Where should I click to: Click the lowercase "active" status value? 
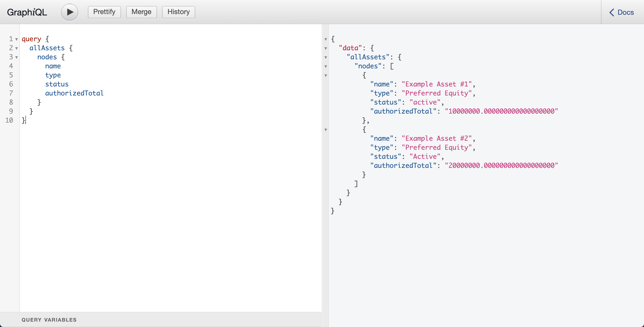pos(425,102)
